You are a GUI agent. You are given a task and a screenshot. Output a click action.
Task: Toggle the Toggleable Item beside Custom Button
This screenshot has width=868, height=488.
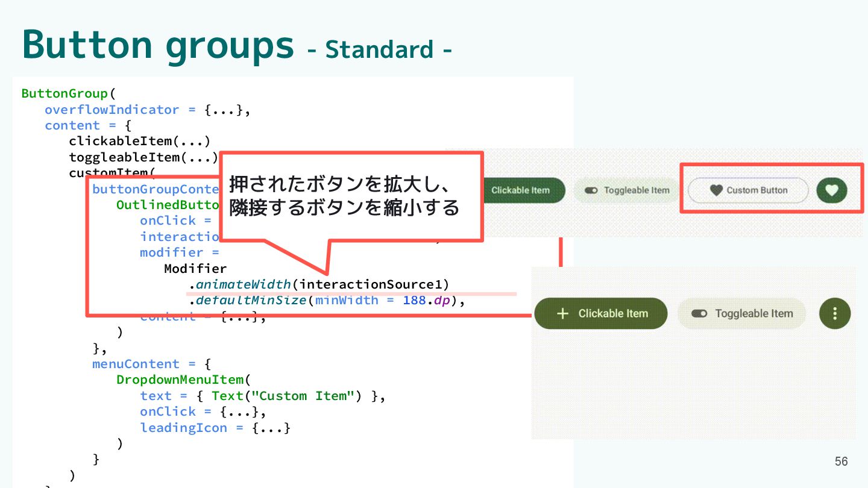pyautogui.click(x=627, y=190)
